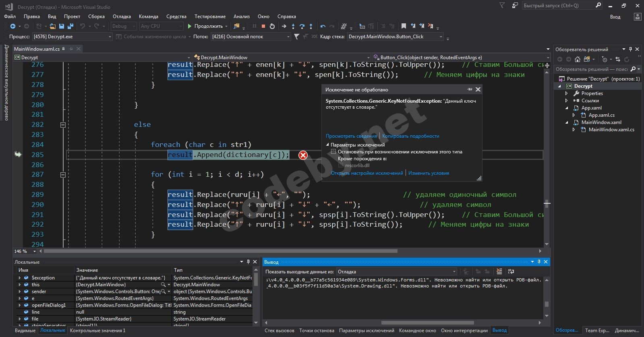Pin the exception popup window

pyautogui.click(x=470, y=89)
